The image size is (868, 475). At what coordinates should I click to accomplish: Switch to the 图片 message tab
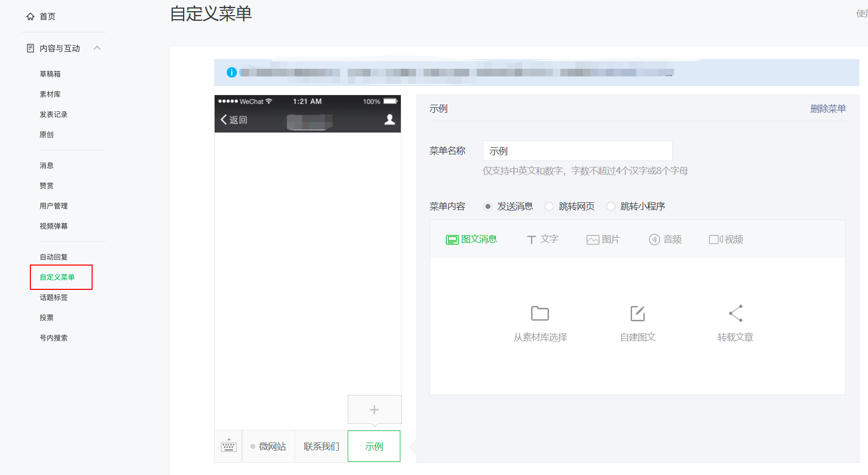[x=603, y=239]
